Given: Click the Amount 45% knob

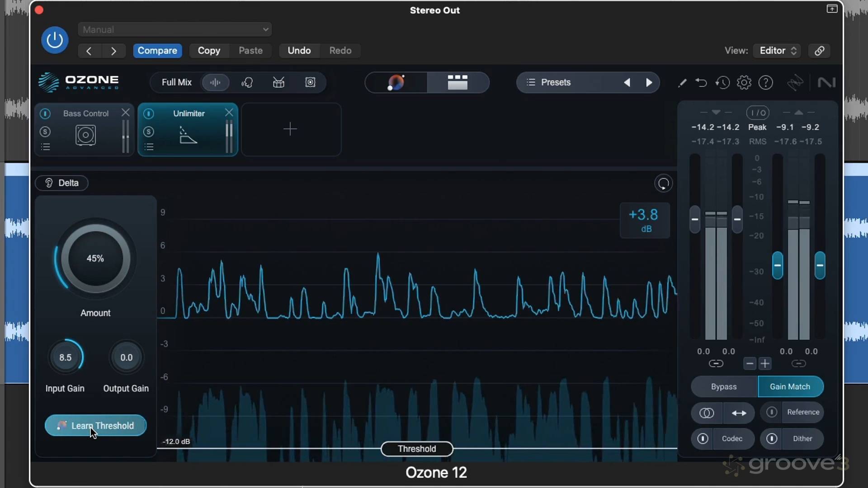Looking at the screenshot, I should (x=95, y=258).
